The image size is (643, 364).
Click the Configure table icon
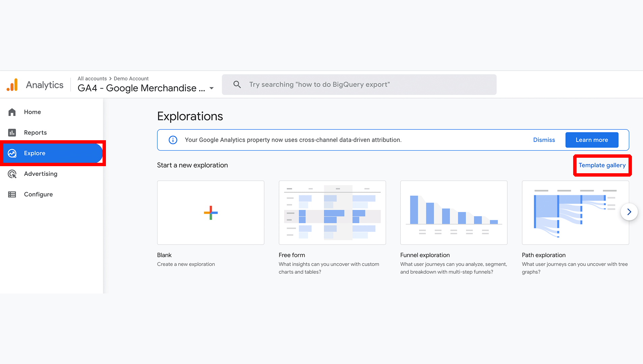[12, 194]
